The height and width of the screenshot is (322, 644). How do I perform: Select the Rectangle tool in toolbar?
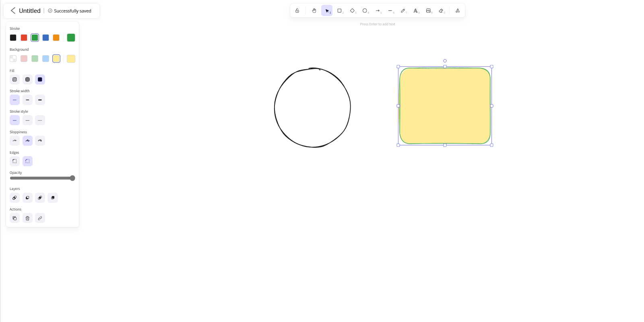tap(340, 11)
